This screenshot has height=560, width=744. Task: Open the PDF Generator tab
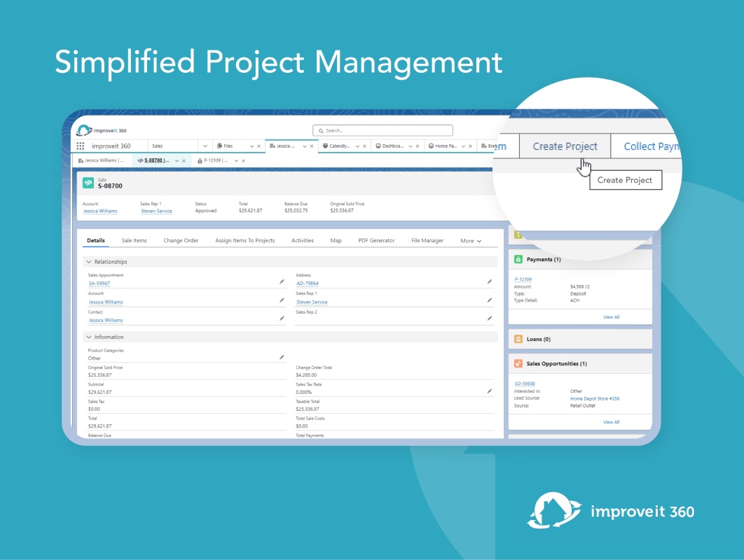coord(376,240)
